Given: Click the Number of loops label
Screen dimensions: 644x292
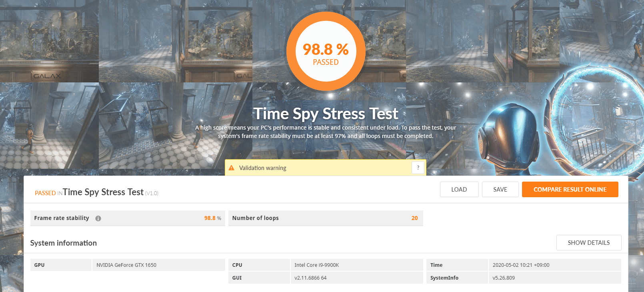Looking at the screenshot, I should [255, 218].
